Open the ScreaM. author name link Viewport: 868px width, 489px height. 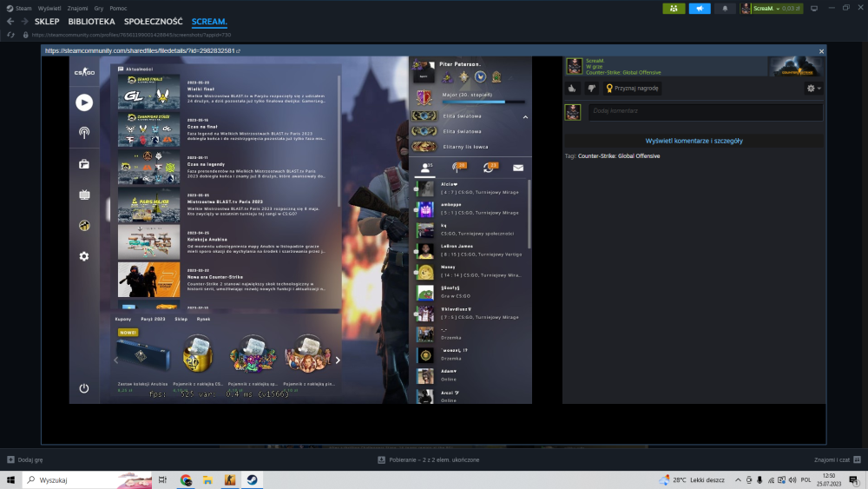(595, 61)
